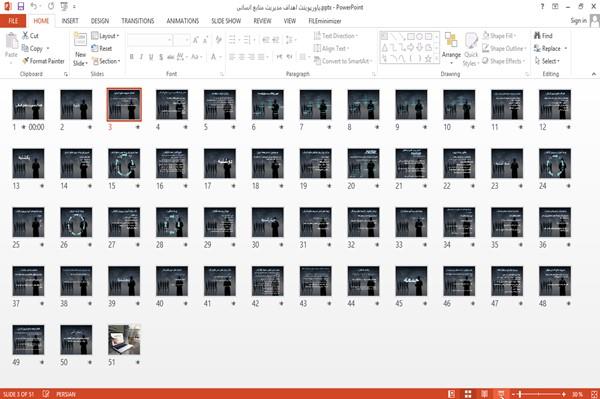Select slide 26 thumbnail

(76, 222)
